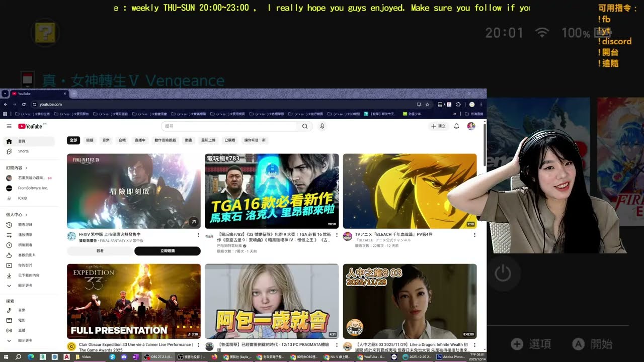Select the 已觀看 filter chip

point(230,140)
